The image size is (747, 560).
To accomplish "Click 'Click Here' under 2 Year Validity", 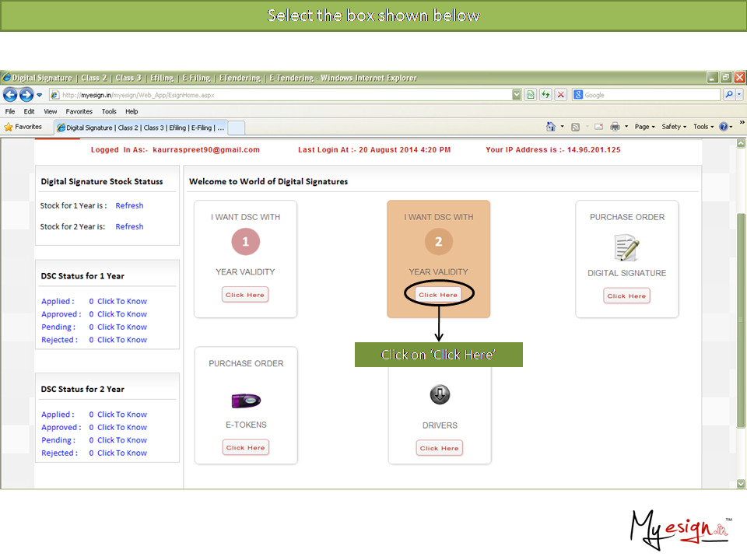I will point(438,295).
